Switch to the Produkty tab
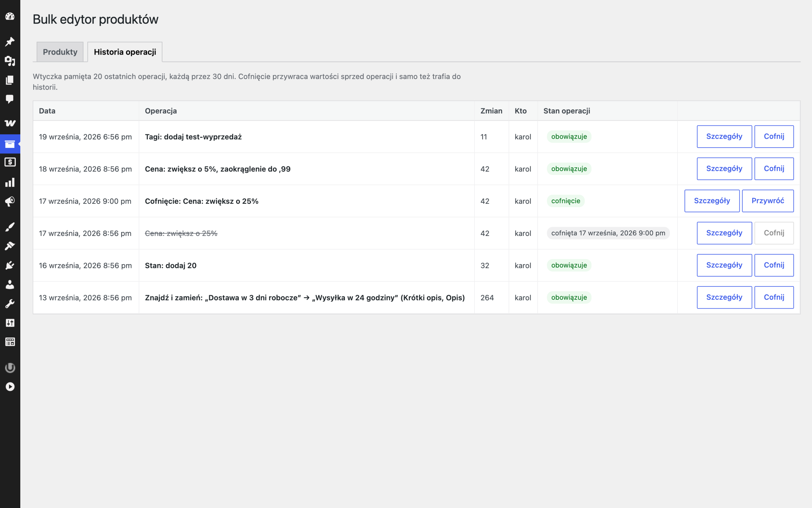This screenshot has width=812, height=508. [x=60, y=52]
